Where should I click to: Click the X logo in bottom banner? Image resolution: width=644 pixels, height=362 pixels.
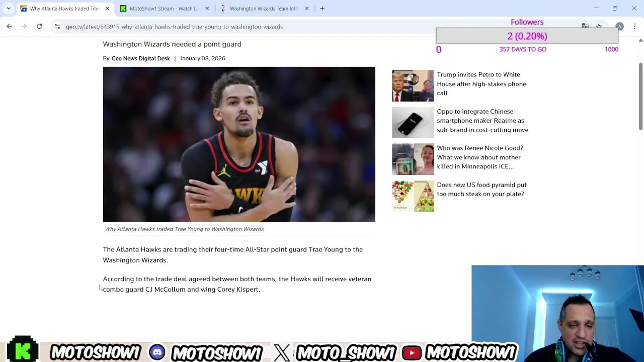click(x=282, y=352)
